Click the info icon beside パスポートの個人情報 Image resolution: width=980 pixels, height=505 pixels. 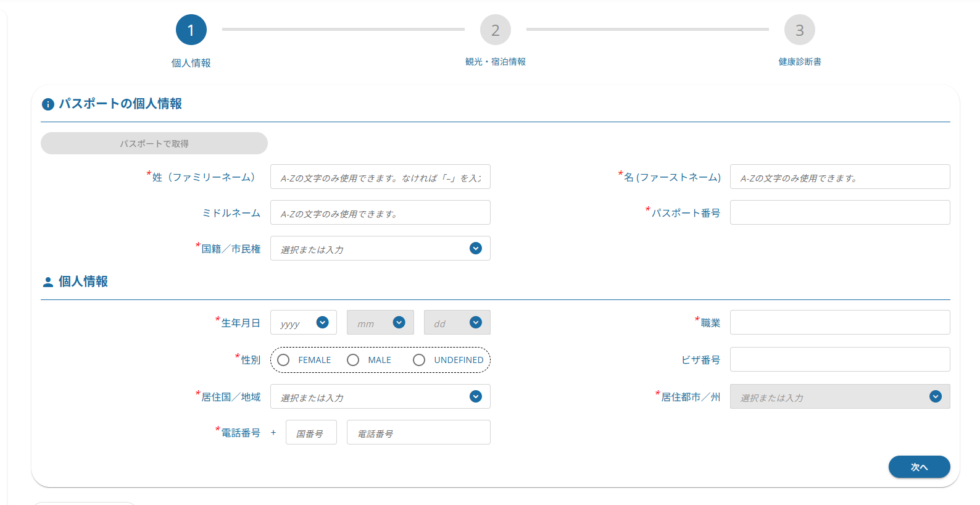(x=48, y=104)
